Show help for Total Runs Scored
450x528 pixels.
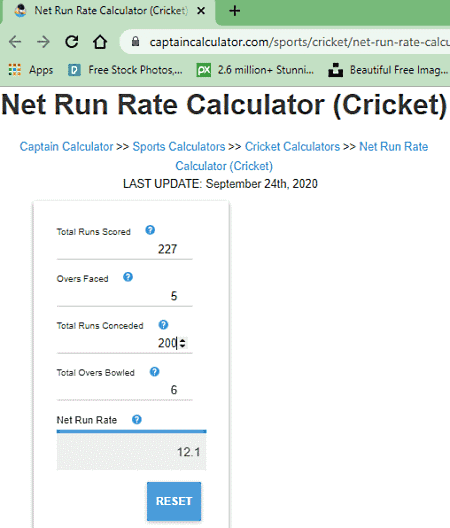[150, 230]
